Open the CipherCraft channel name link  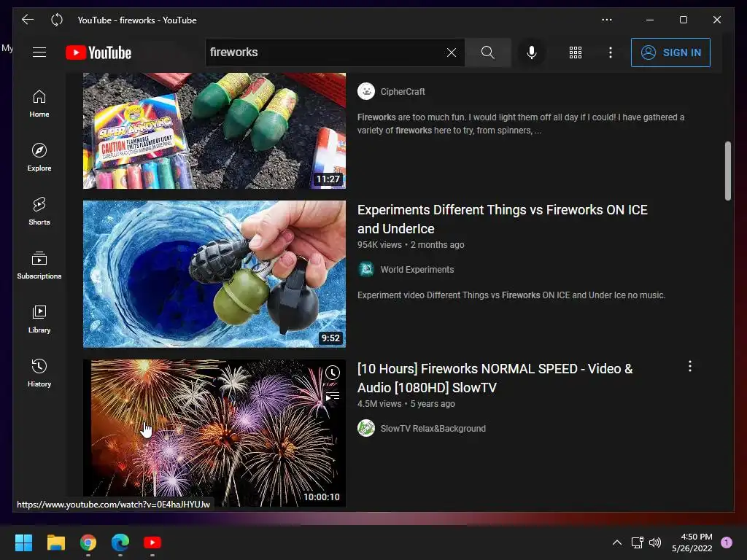coord(403,91)
